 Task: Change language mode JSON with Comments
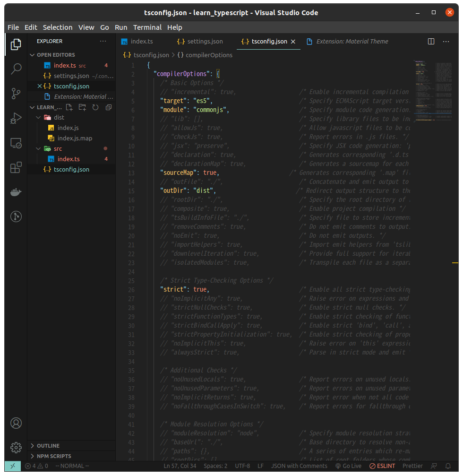click(x=299, y=466)
